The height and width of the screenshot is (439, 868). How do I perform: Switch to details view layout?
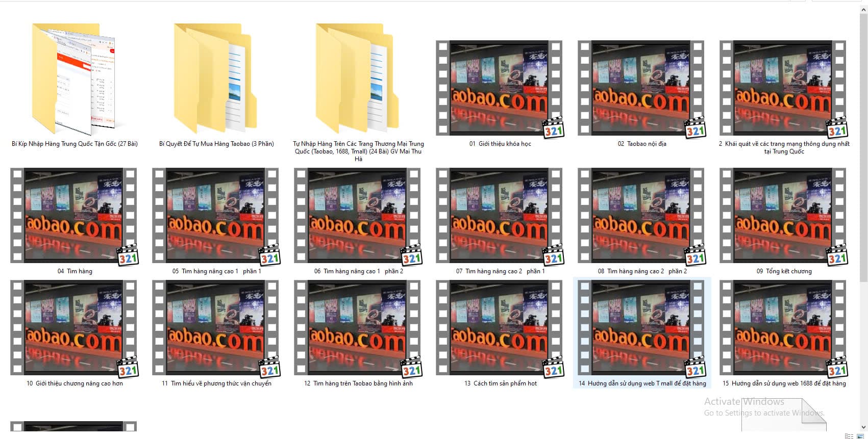(849, 436)
